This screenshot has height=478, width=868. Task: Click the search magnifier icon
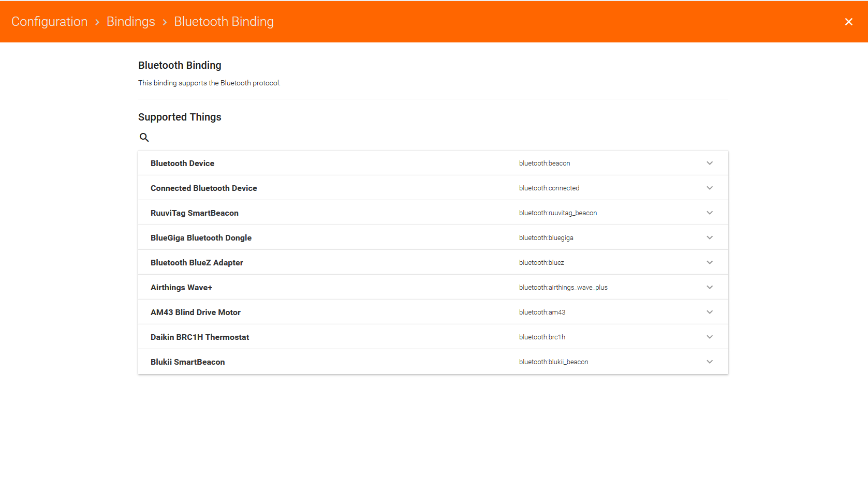tap(144, 138)
